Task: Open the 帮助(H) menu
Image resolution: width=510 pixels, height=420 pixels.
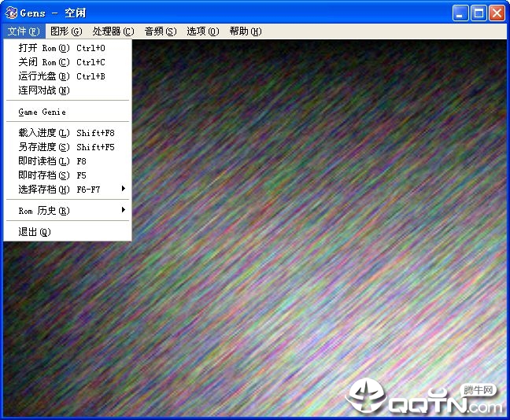Action: tap(246, 31)
